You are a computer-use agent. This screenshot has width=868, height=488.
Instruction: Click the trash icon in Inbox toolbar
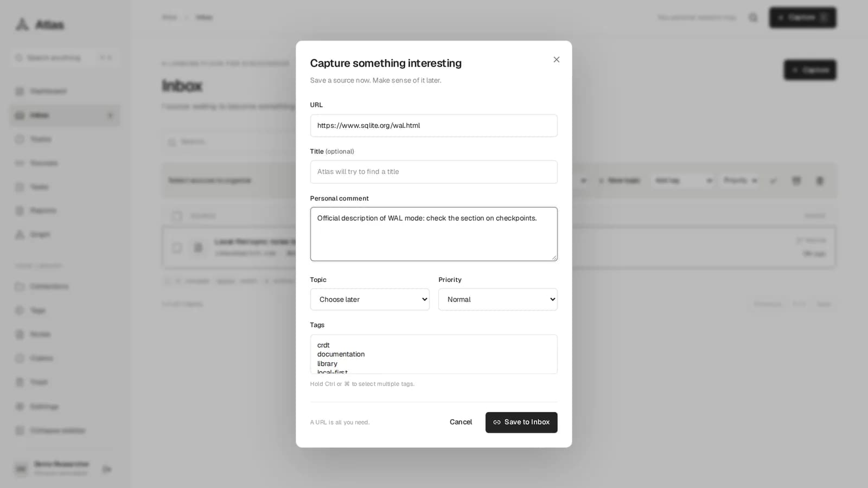coord(820,181)
